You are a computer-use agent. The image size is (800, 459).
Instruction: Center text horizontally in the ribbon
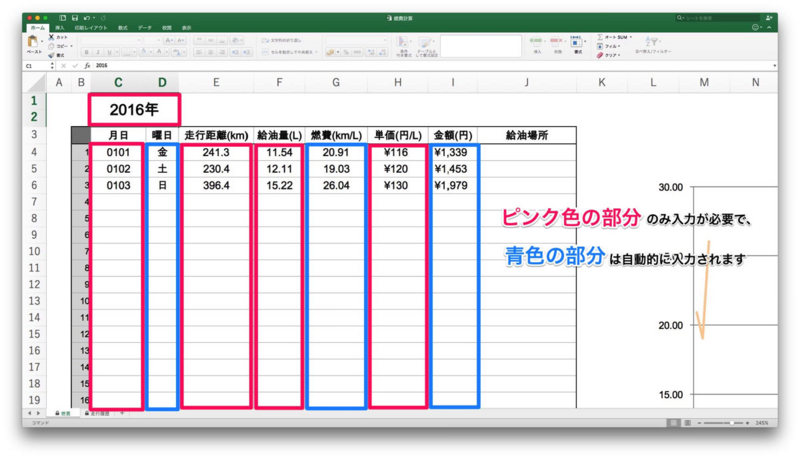point(210,52)
